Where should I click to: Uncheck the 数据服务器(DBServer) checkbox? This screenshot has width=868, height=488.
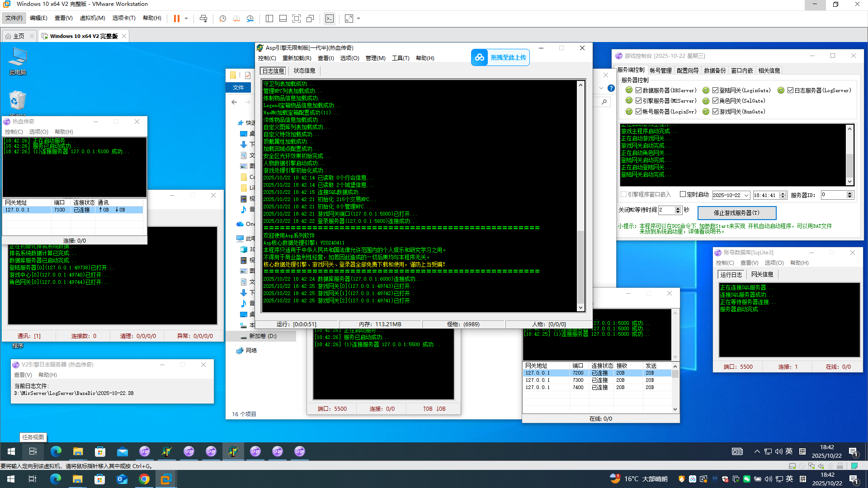tap(639, 90)
